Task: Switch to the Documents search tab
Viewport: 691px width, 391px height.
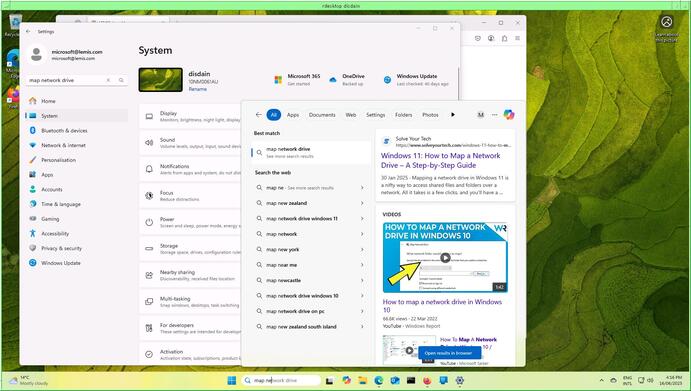Action: pyautogui.click(x=322, y=115)
